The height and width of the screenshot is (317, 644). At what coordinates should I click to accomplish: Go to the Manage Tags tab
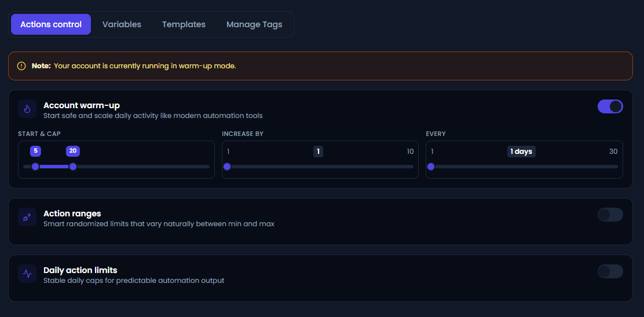click(x=254, y=24)
